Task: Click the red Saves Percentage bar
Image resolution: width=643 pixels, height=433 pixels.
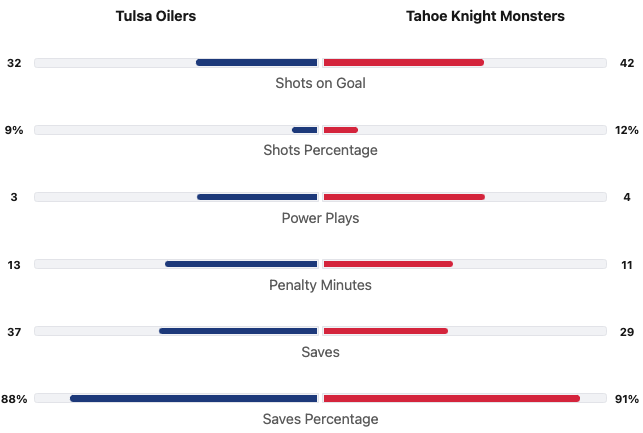Action: coord(452,398)
